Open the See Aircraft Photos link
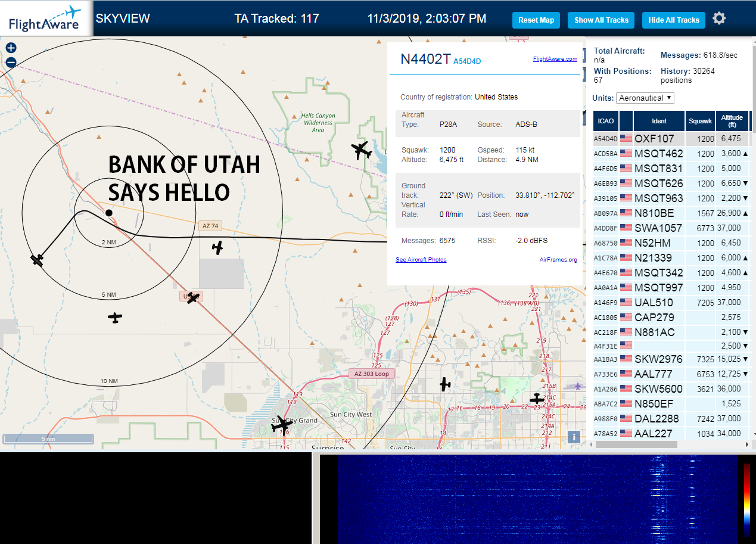The height and width of the screenshot is (544, 756). pyautogui.click(x=421, y=260)
